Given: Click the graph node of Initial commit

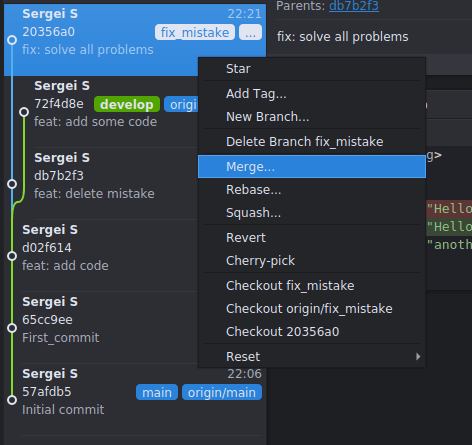Looking at the screenshot, I should click(12, 400).
